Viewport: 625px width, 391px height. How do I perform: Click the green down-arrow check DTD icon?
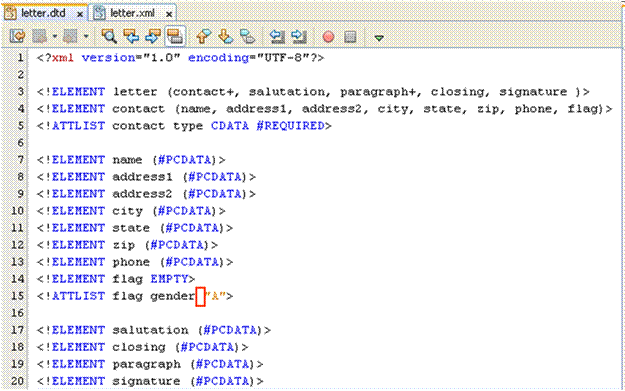(x=379, y=38)
